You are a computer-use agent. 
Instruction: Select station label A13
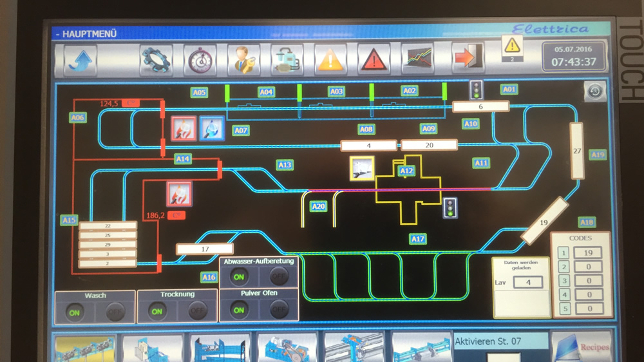pyautogui.click(x=285, y=165)
